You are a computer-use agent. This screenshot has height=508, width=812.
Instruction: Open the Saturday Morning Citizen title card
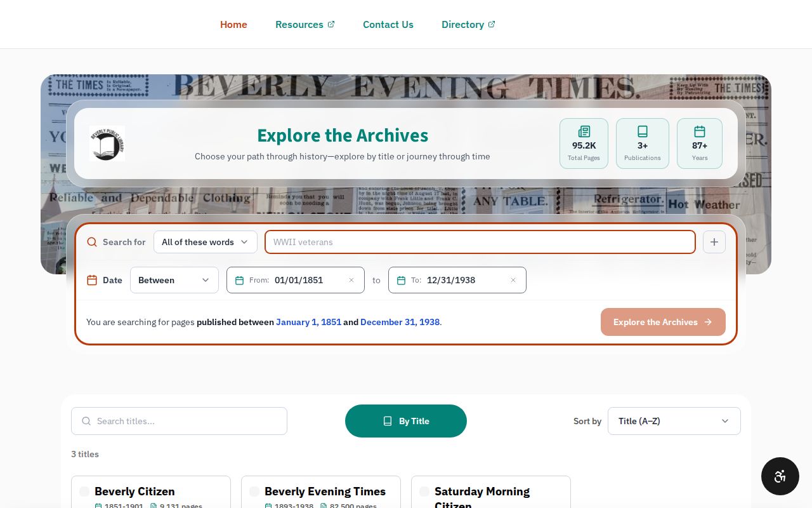[491, 492]
